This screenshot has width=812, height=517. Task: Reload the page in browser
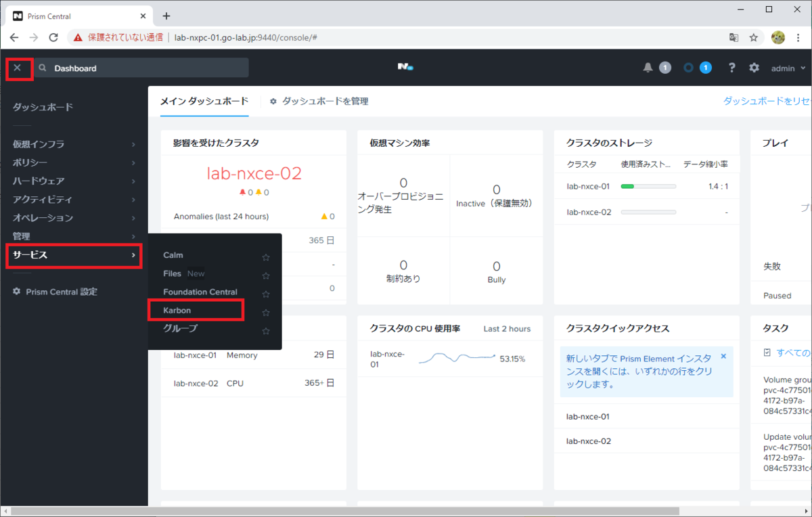click(x=52, y=37)
